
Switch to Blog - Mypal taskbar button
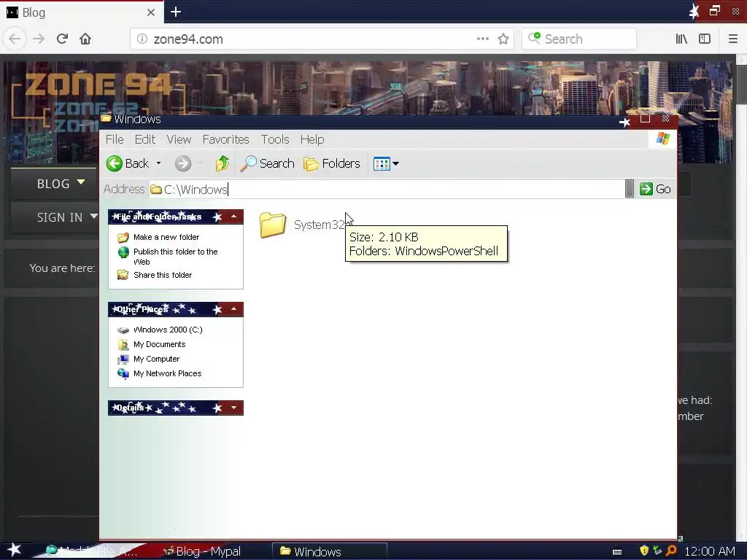(203, 551)
